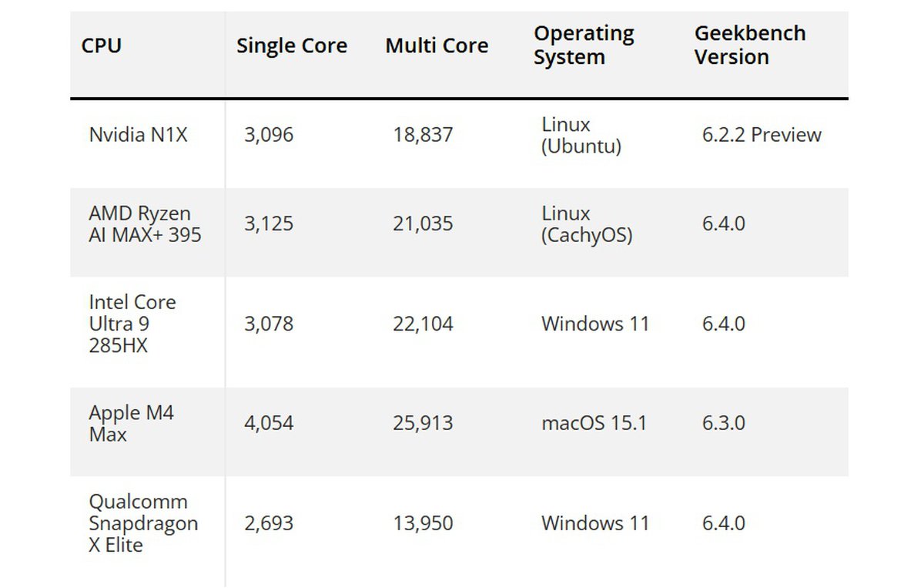The image size is (924, 588).
Task: Select the Intel Core Ultra 9 285HX cell
Action: pyautogui.click(x=132, y=324)
